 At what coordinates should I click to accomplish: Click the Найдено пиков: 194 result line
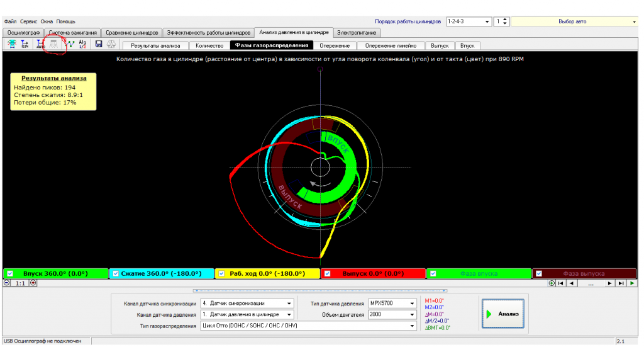[x=45, y=88]
